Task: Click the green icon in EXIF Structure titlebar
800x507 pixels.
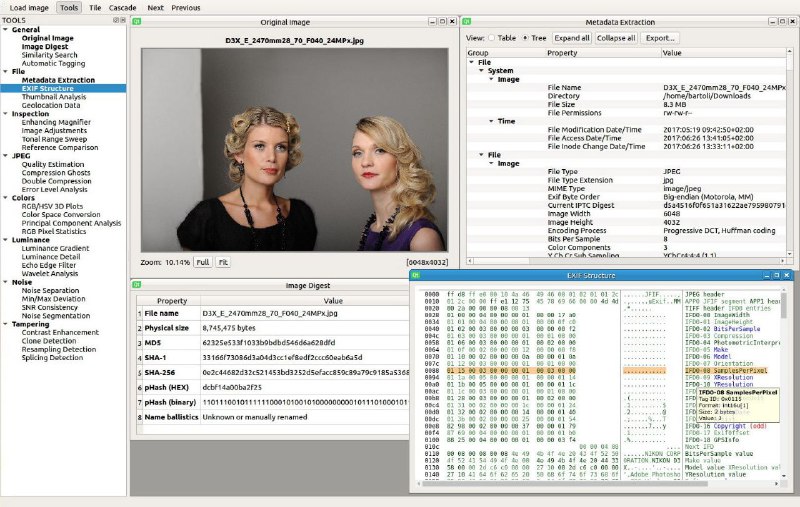Action: 416,275
